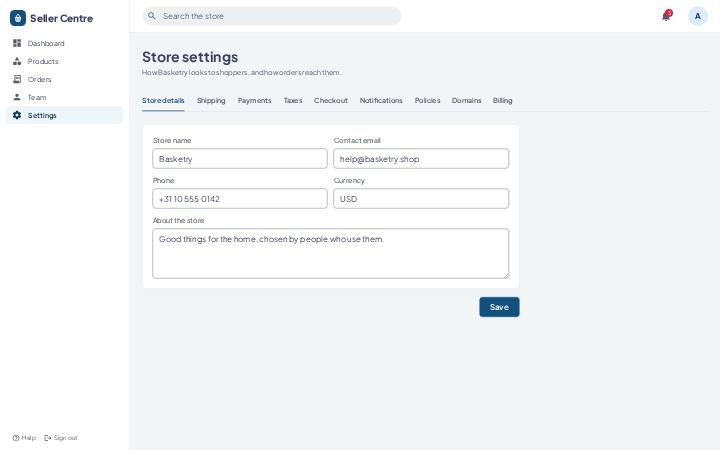Screen dimensions: 720x450
Task: Click the Help link
Action: [x=24, y=438]
